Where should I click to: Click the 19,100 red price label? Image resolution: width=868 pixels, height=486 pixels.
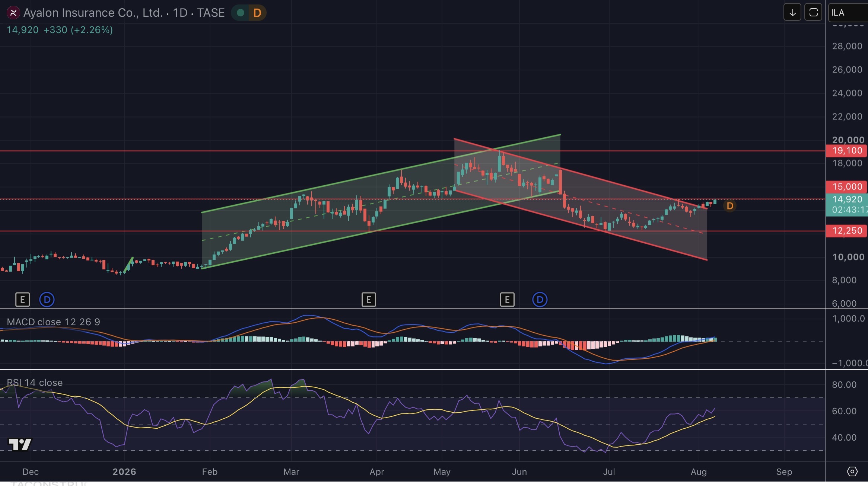click(846, 151)
